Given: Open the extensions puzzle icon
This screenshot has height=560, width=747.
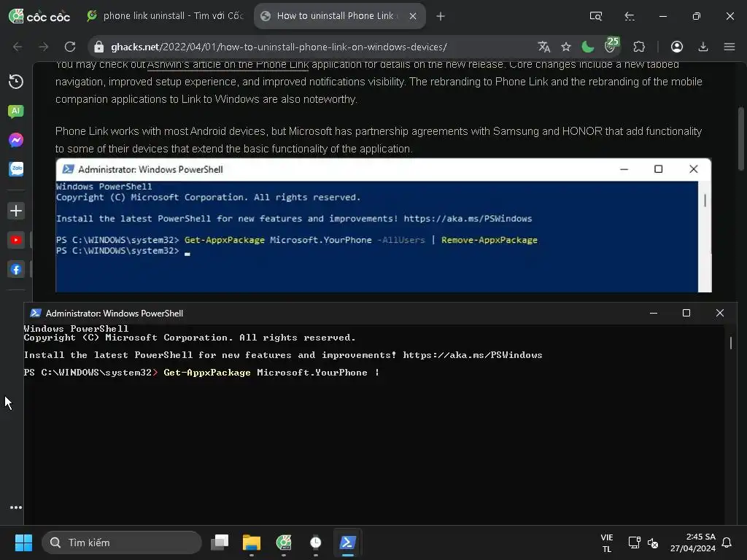Looking at the screenshot, I should point(639,47).
